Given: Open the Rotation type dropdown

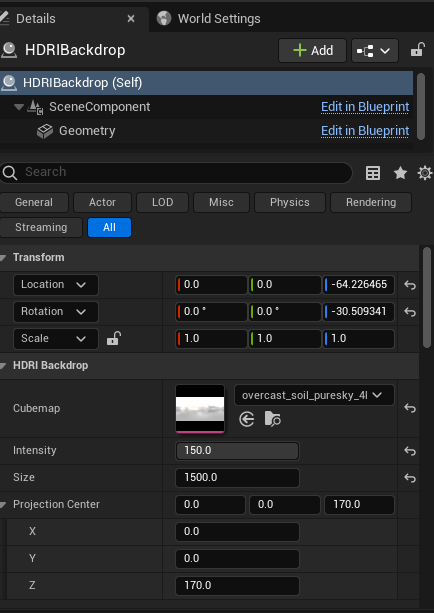Looking at the screenshot, I should [x=56, y=312].
